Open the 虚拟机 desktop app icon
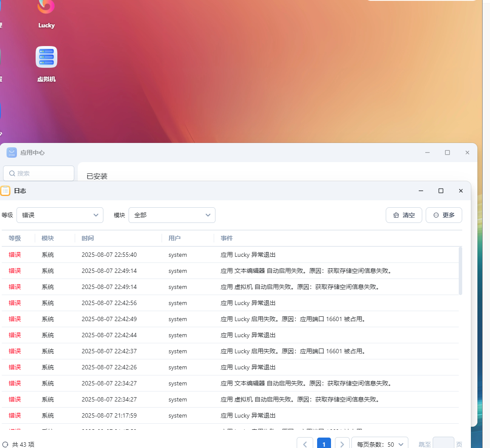490x448 pixels. [46, 57]
